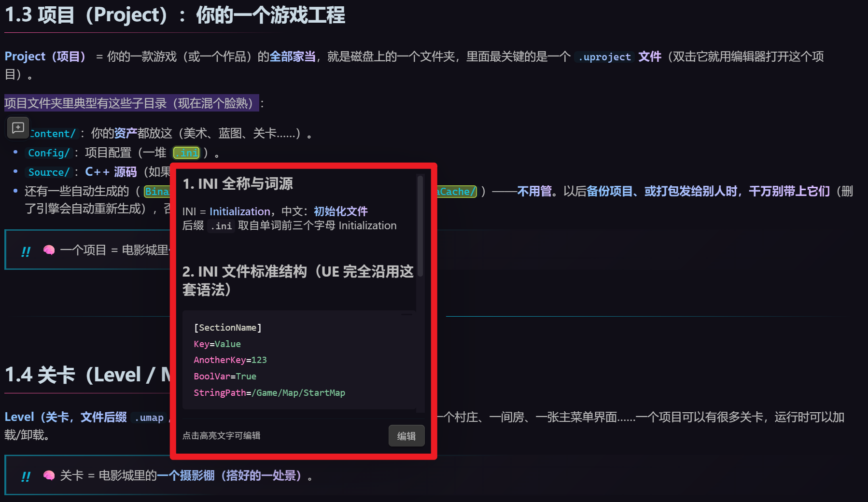Click the Source/ code label
This screenshot has width=868, height=502.
[x=49, y=172]
